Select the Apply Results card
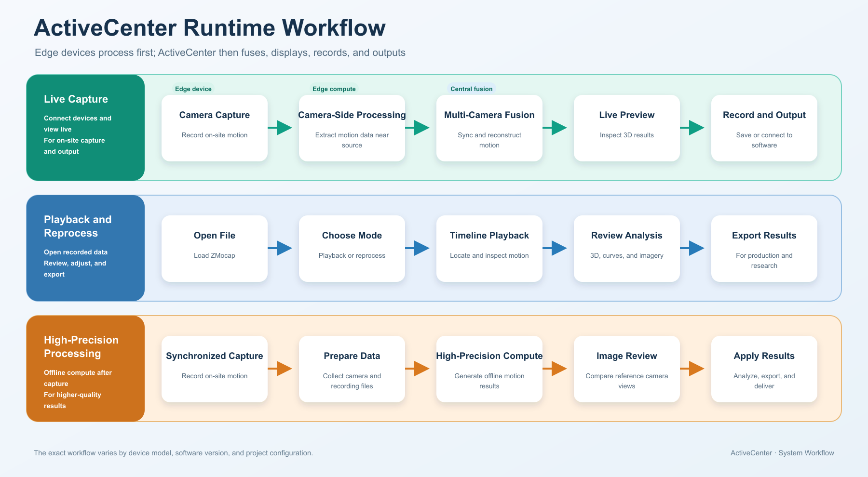Viewport: 868px width, 477px height. (x=764, y=369)
